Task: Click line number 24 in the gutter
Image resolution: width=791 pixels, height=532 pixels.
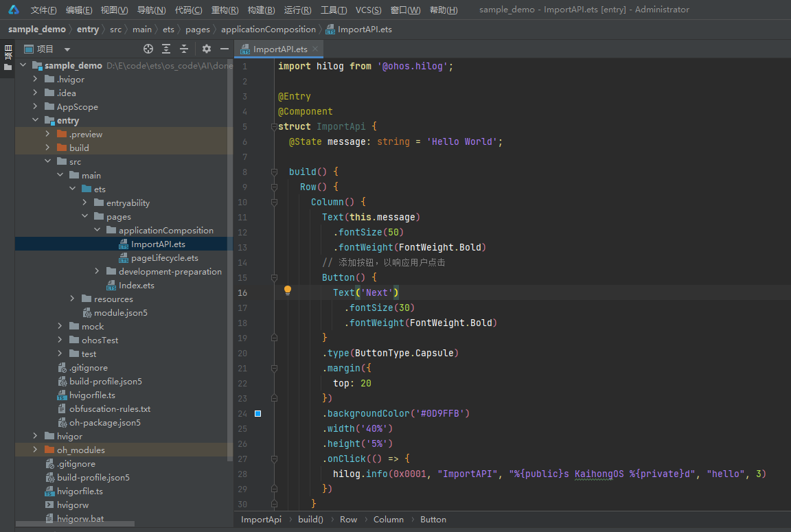Action: point(242,413)
